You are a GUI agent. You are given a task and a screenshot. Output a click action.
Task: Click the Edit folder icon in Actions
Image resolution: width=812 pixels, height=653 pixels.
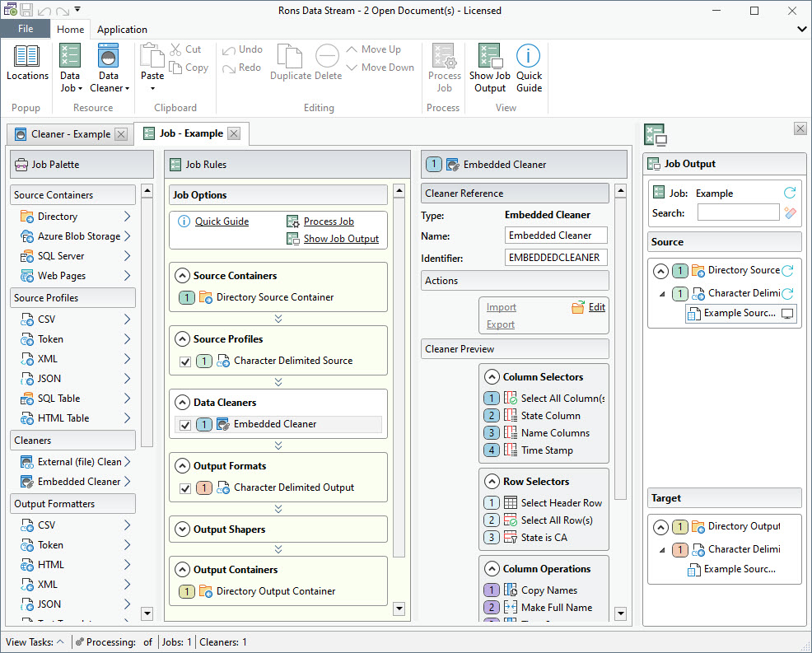[x=578, y=307]
